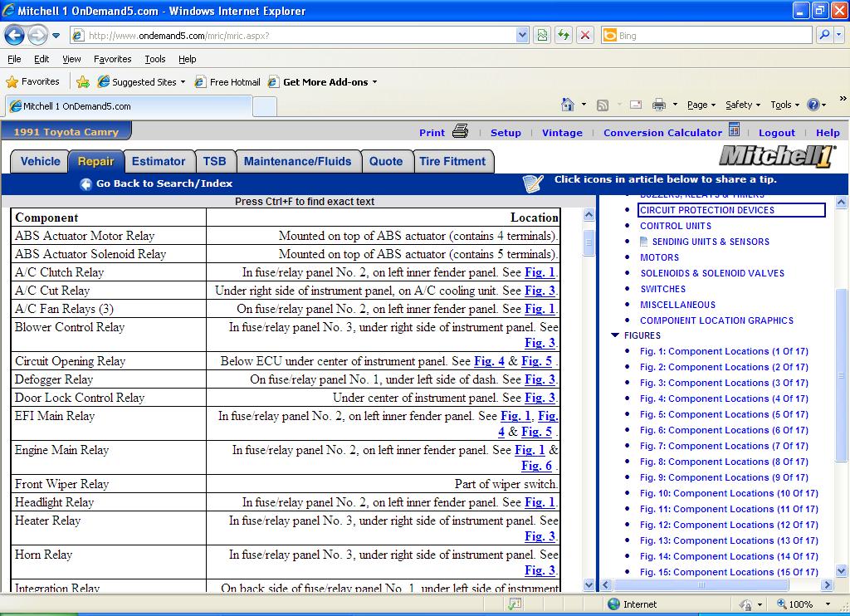Click the Stop loading red X icon
The height and width of the screenshot is (616, 850).
[x=585, y=36]
